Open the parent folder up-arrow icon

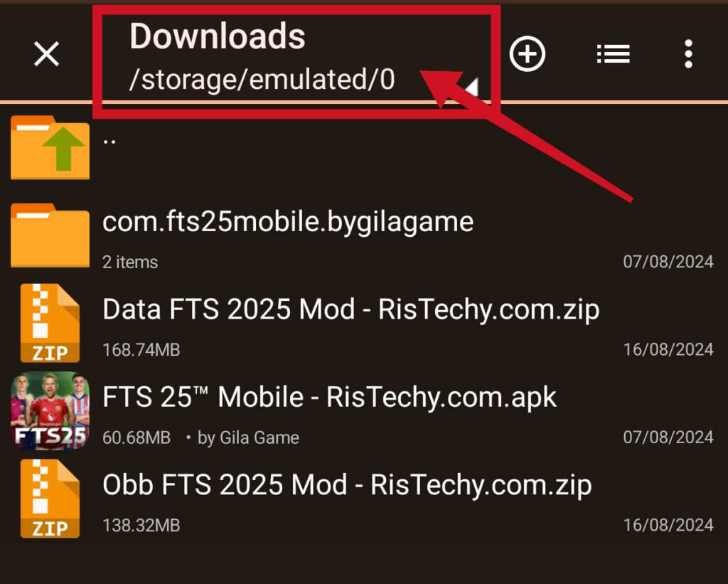coord(50,147)
